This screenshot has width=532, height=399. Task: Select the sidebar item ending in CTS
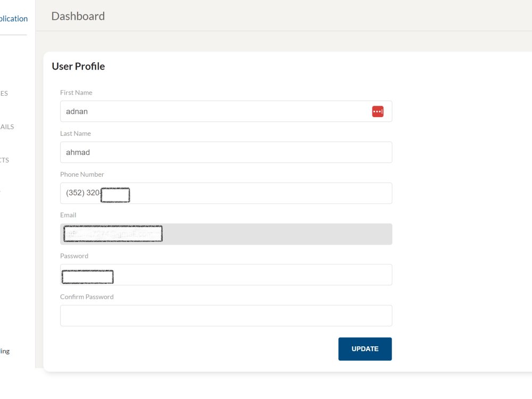click(4, 160)
